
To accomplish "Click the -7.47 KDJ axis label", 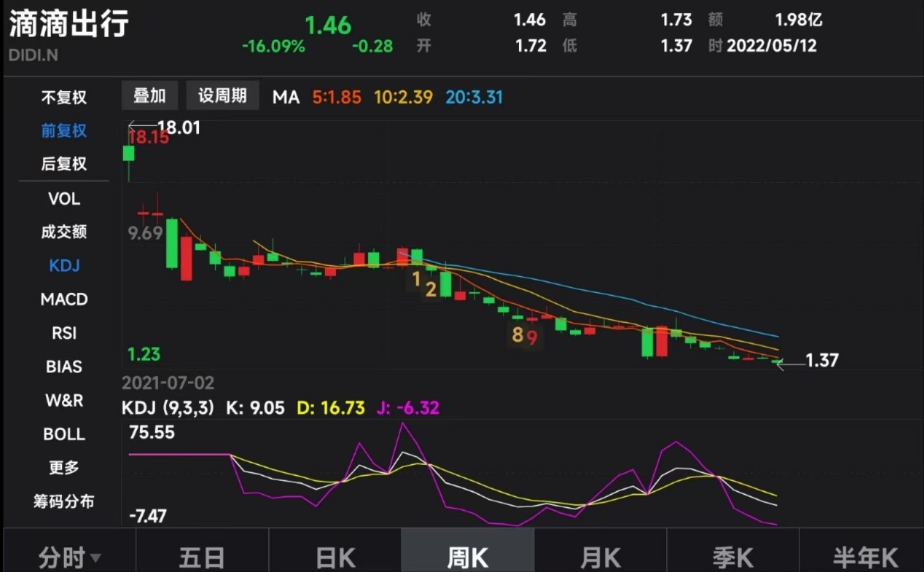I will 148,517.
